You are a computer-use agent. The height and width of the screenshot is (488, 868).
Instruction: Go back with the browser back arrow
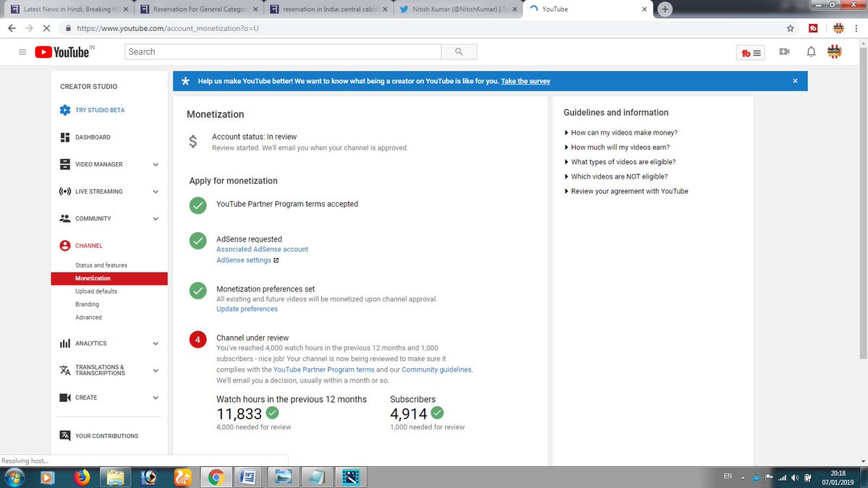coord(12,28)
